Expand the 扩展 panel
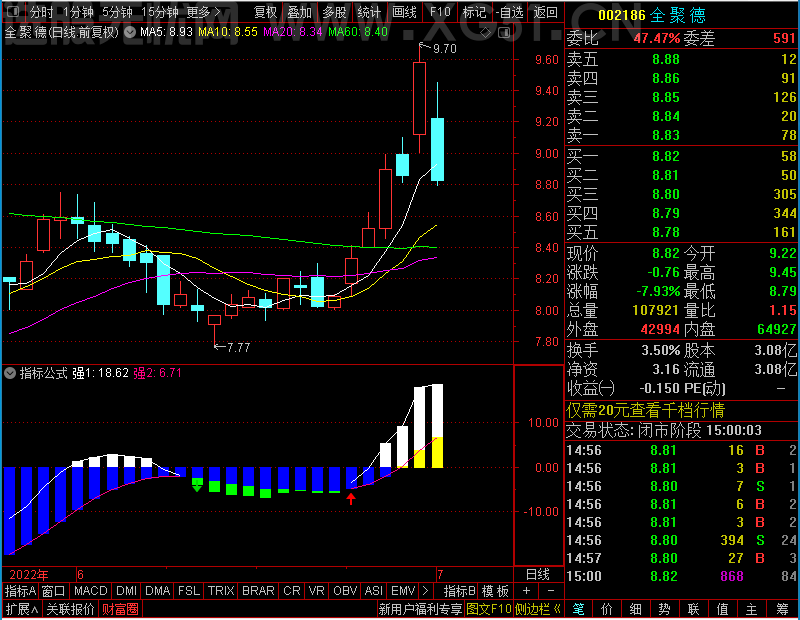The image size is (800, 620). pyautogui.click(x=22, y=609)
